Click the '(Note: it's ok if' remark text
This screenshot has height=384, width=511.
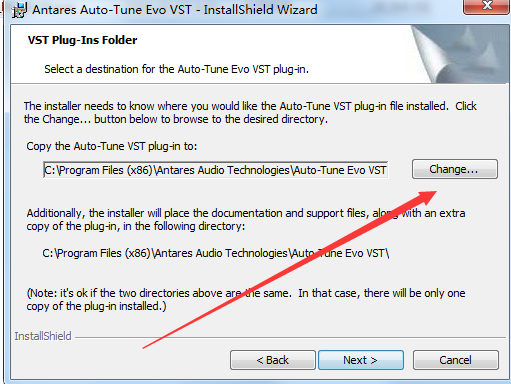(246, 300)
